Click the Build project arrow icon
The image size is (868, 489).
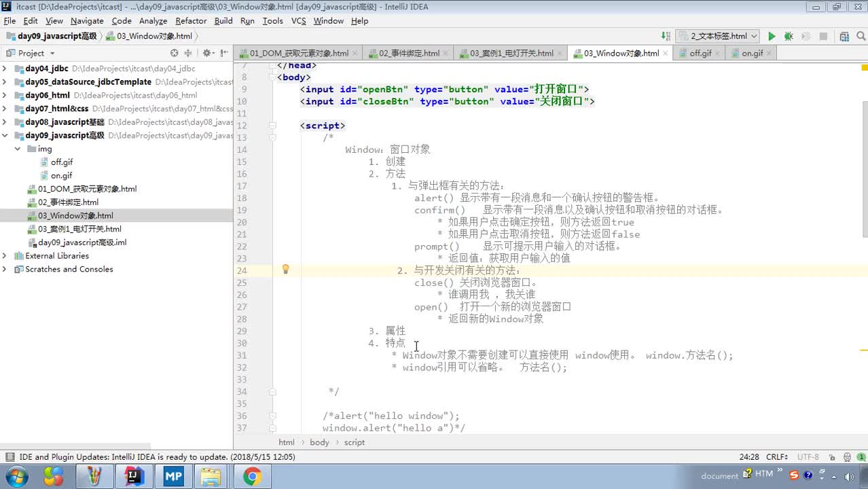[666, 37]
